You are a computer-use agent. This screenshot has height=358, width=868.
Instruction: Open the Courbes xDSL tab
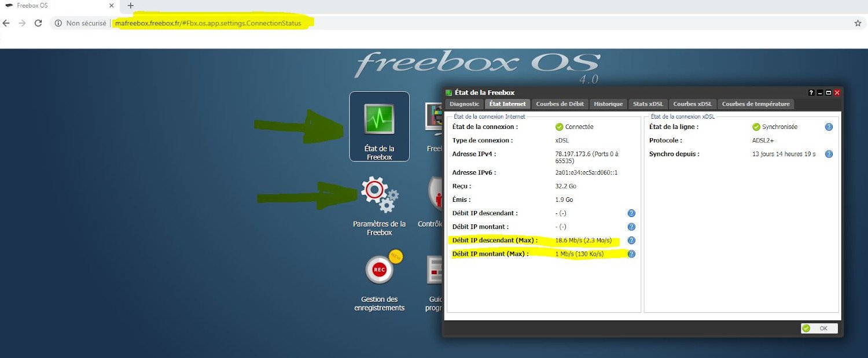(692, 104)
